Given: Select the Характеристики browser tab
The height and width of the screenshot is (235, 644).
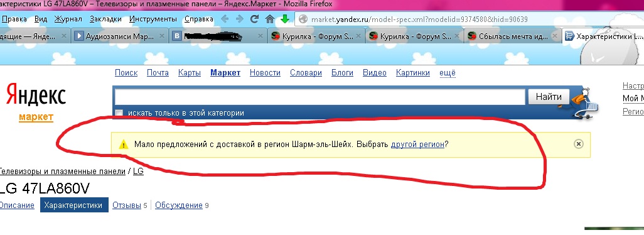Looking at the screenshot, I should (603, 36).
